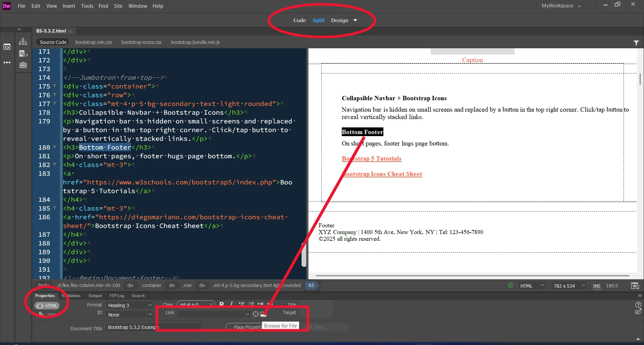Image resolution: width=644 pixels, height=345 pixels.
Task: Switch to Split view
Action: pyautogui.click(x=319, y=20)
